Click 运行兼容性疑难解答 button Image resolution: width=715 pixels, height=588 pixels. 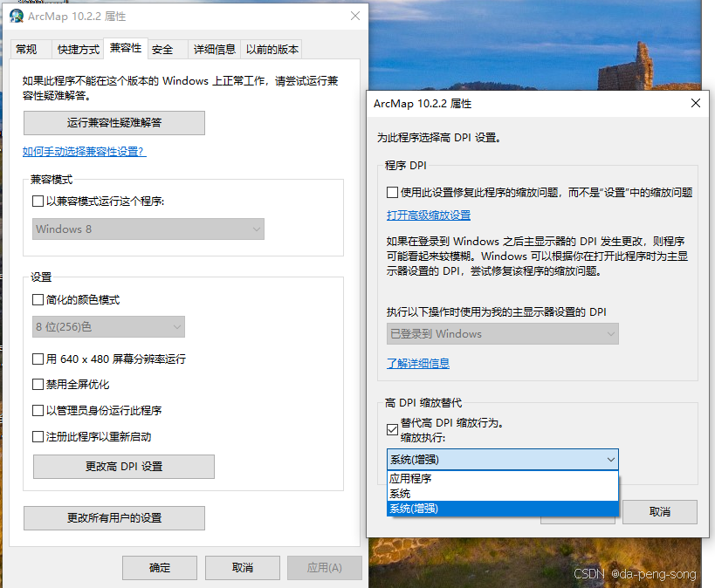[114, 123]
